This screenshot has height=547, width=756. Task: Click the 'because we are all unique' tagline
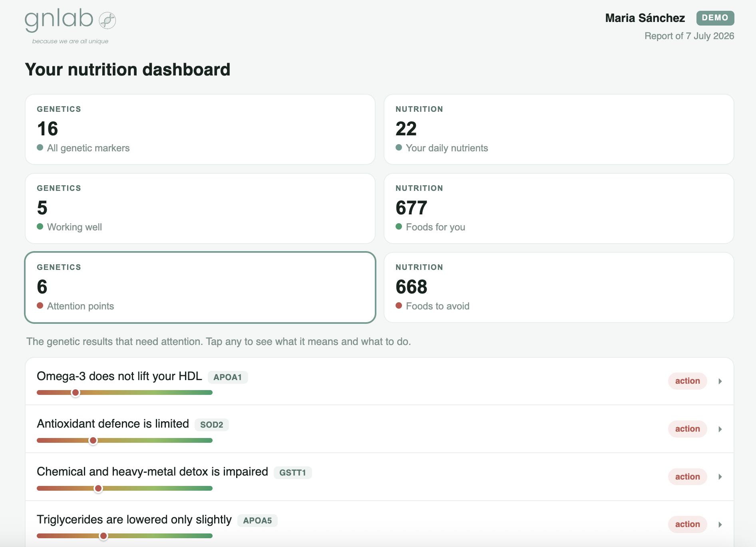[x=70, y=41]
